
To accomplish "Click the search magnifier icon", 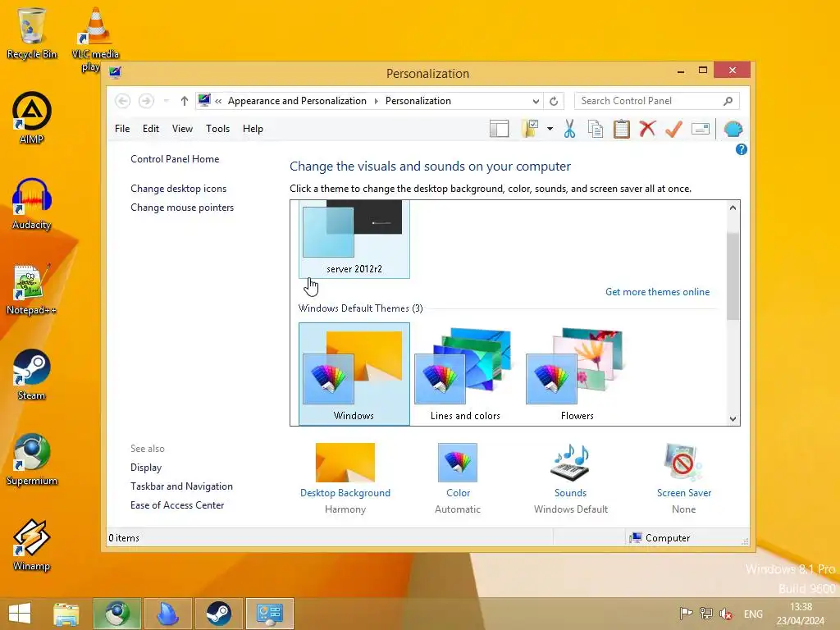I will [728, 101].
